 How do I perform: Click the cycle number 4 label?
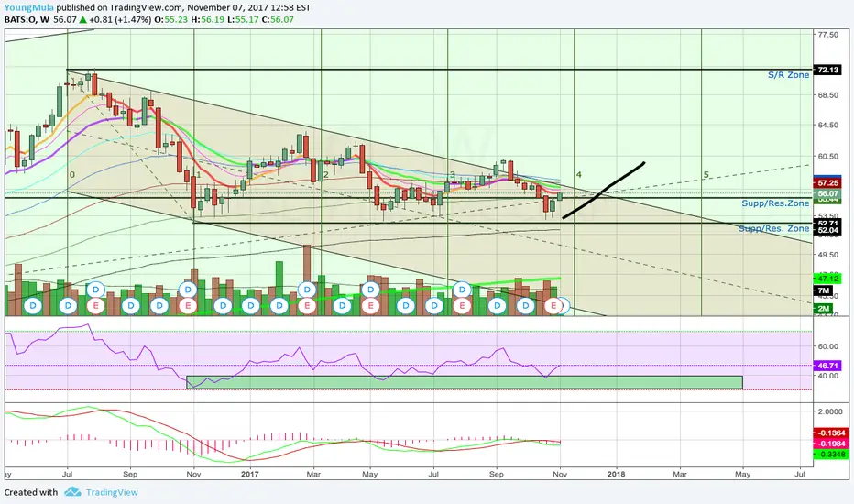pos(579,175)
